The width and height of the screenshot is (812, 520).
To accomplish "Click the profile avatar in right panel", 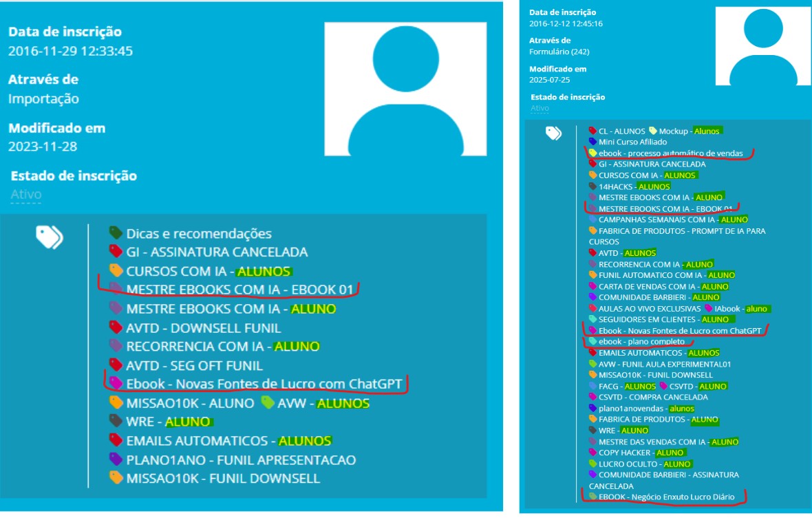I will pyautogui.click(x=763, y=46).
